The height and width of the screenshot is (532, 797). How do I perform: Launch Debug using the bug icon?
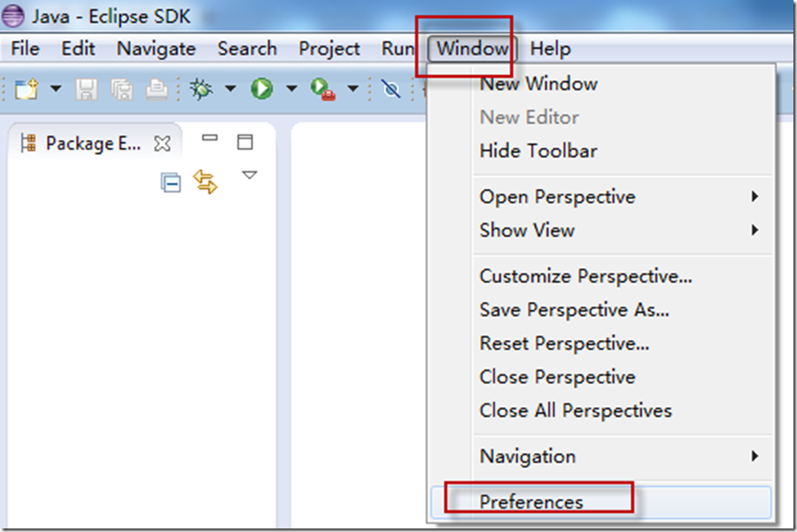[201, 89]
